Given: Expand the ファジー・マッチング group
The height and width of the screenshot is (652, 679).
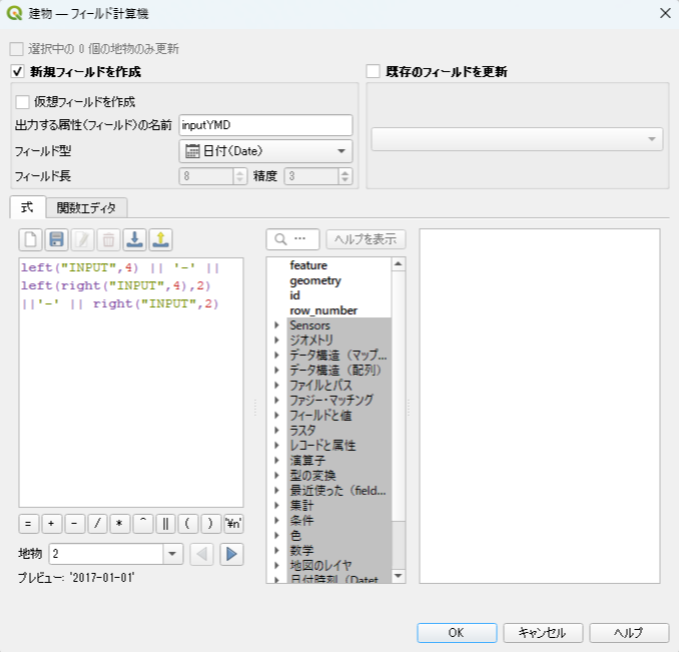Looking at the screenshot, I should coord(277,400).
